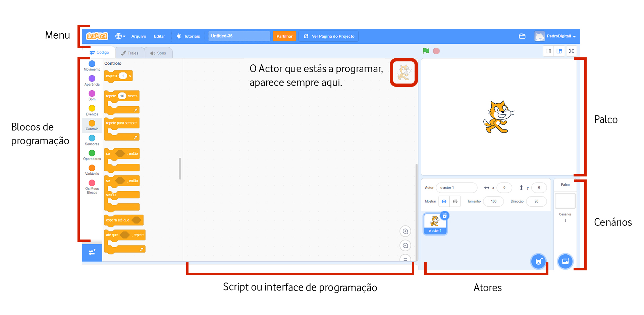Enter full screen stage mode
Screen dimensions: 644x315
[x=572, y=51]
